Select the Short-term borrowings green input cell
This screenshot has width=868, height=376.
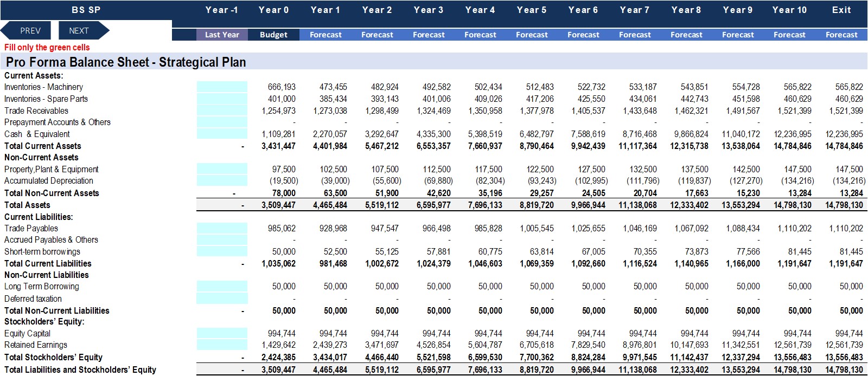click(222, 252)
